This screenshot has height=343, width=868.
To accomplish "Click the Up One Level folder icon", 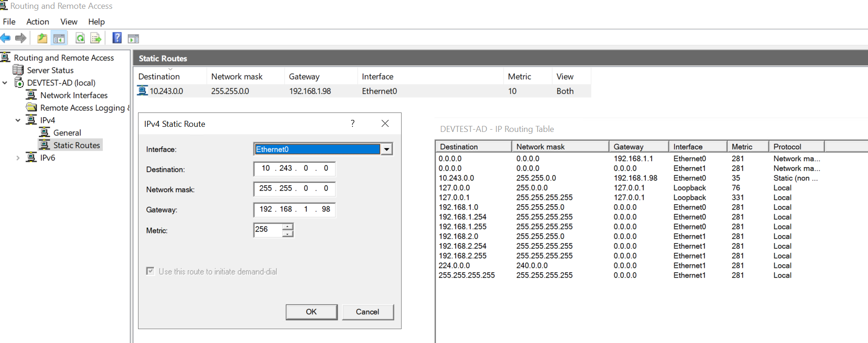I will point(42,38).
